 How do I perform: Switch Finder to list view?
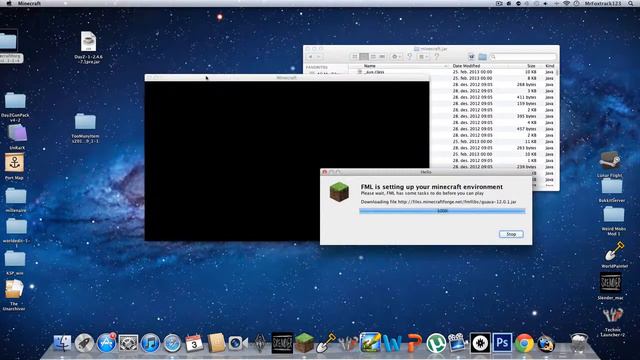pos(364,57)
